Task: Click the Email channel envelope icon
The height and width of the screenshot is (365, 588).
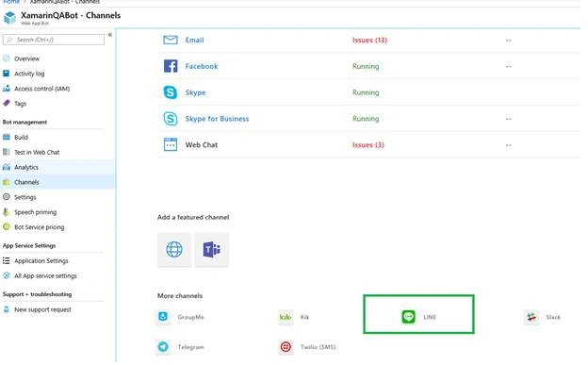Action: click(171, 40)
